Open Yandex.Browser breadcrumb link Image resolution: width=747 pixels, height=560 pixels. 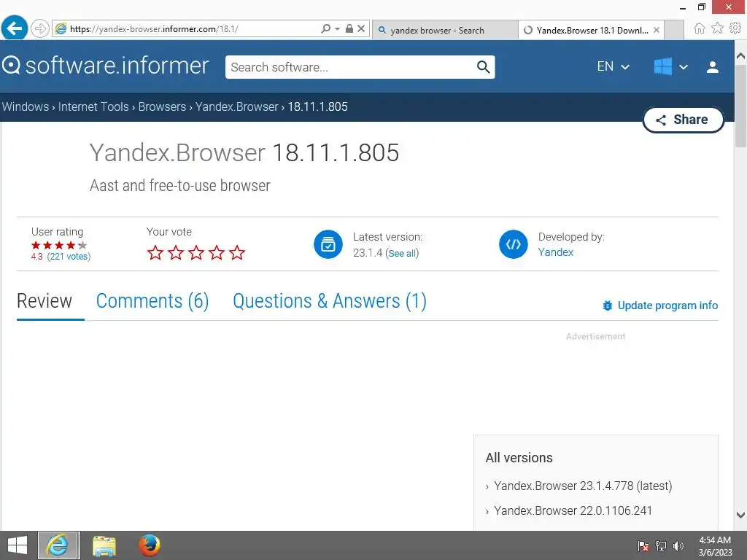[x=237, y=106]
